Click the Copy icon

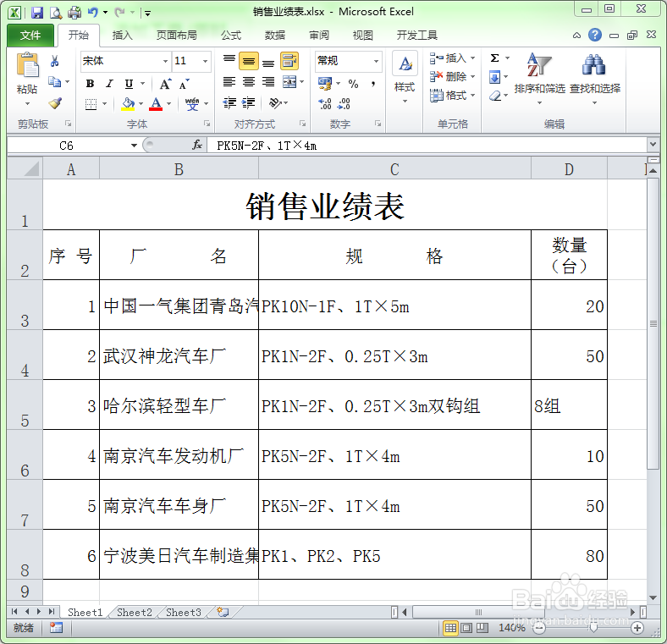click(x=54, y=82)
